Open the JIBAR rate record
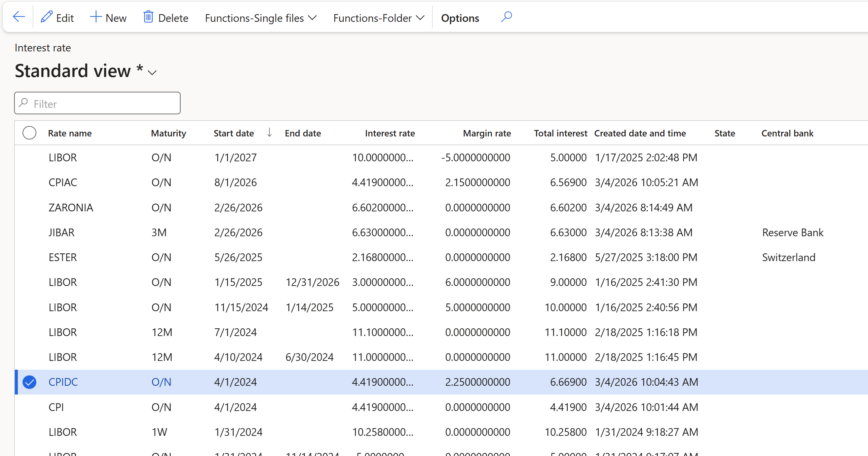The height and width of the screenshot is (456, 868). click(61, 233)
